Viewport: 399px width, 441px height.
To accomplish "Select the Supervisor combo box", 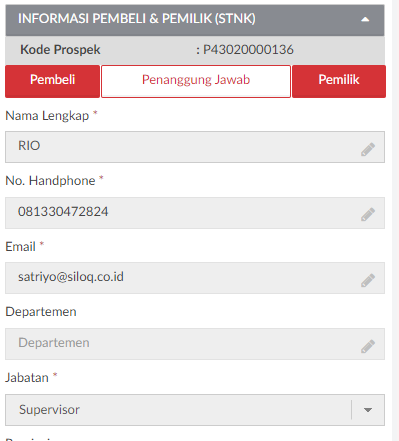I will pos(195,410).
